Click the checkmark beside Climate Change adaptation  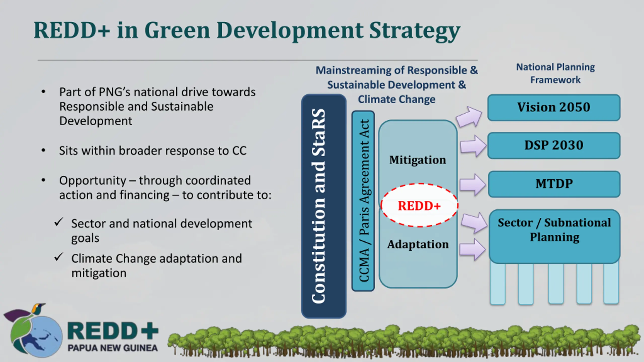click(x=59, y=257)
